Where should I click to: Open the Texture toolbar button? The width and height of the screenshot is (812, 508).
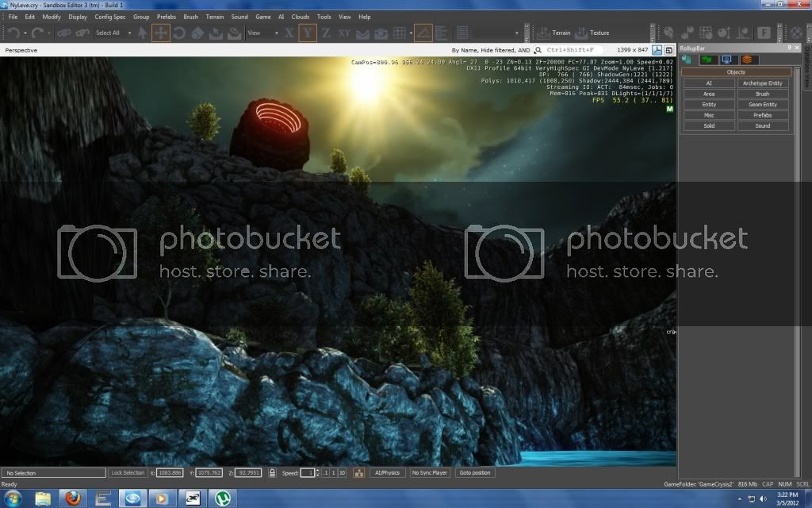coord(592,33)
